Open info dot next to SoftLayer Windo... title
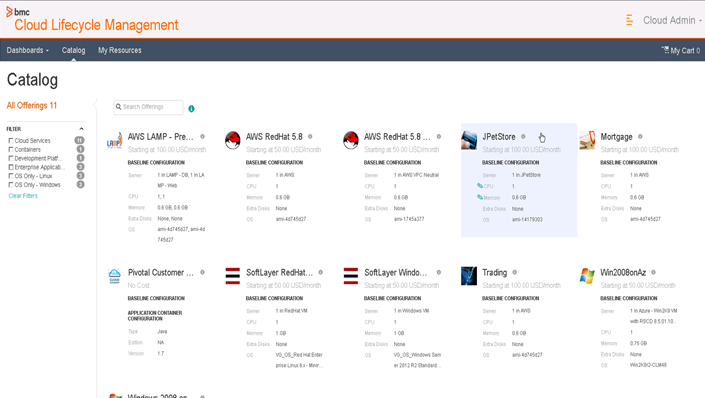705x398 pixels. [439, 273]
